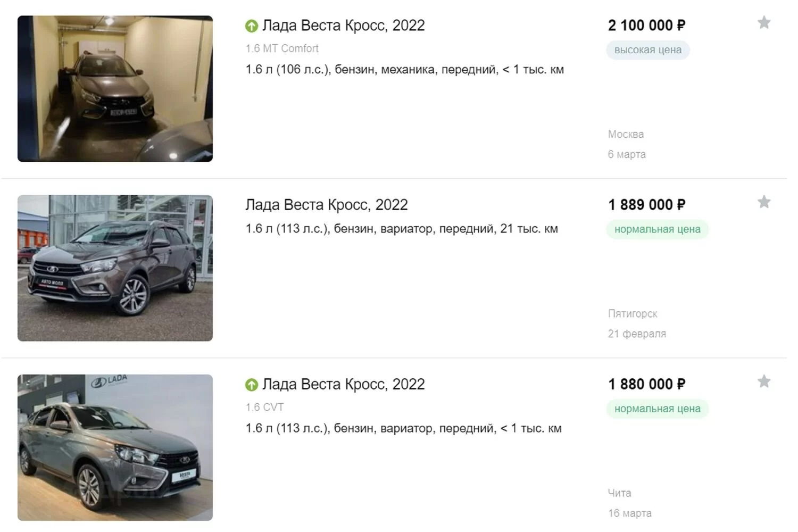Open photo of car in garage
The height and width of the screenshot is (532, 798).
coord(115,89)
